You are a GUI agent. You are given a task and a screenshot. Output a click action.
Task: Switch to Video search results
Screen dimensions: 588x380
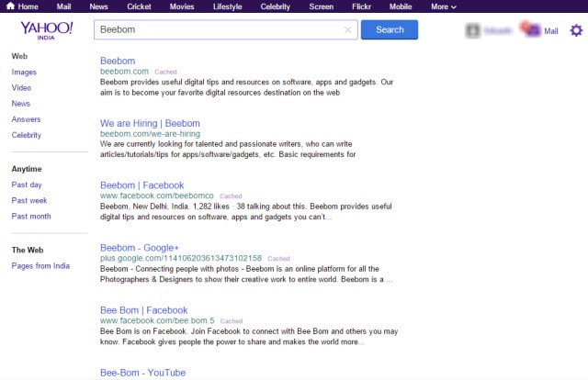click(x=21, y=88)
